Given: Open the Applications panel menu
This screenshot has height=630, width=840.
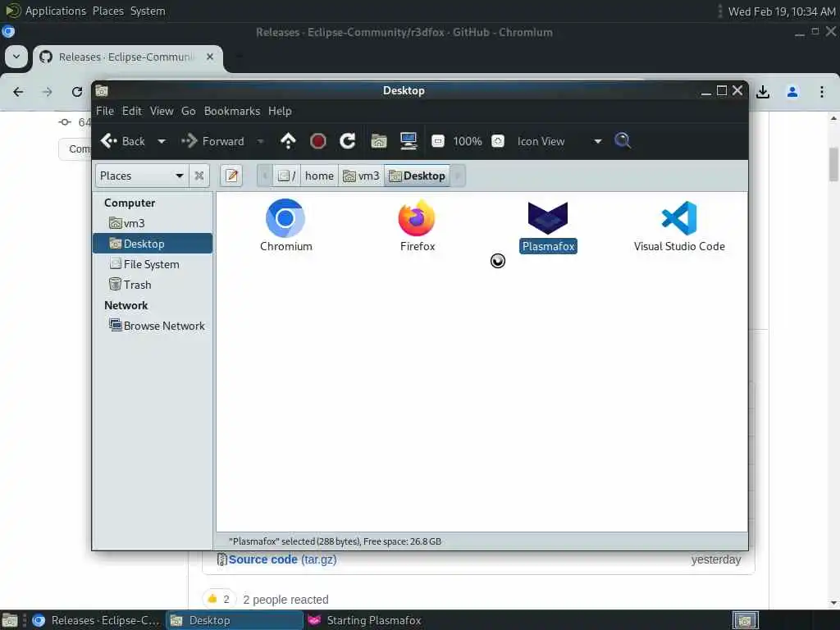Looking at the screenshot, I should point(55,11).
